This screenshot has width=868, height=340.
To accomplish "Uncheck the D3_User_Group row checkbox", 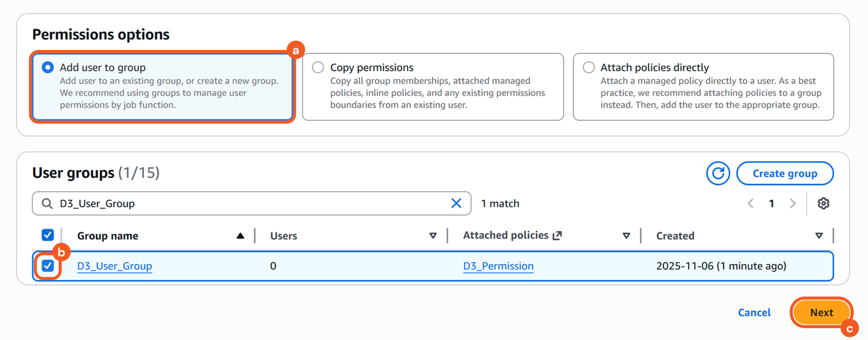I will tap(48, 266).
